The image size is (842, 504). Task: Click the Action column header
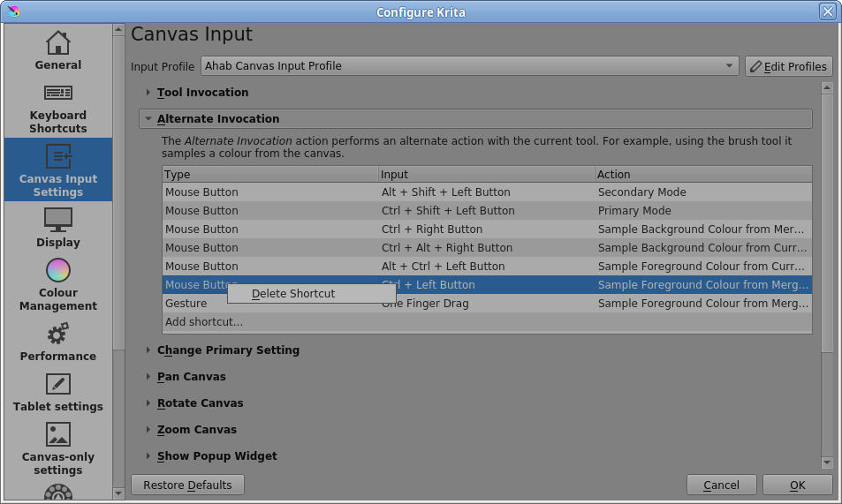[x=703, y=175]
